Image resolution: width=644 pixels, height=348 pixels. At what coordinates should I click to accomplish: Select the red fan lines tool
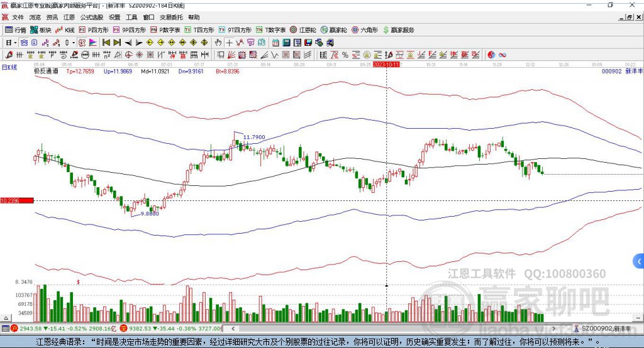[x=231, y=55]
